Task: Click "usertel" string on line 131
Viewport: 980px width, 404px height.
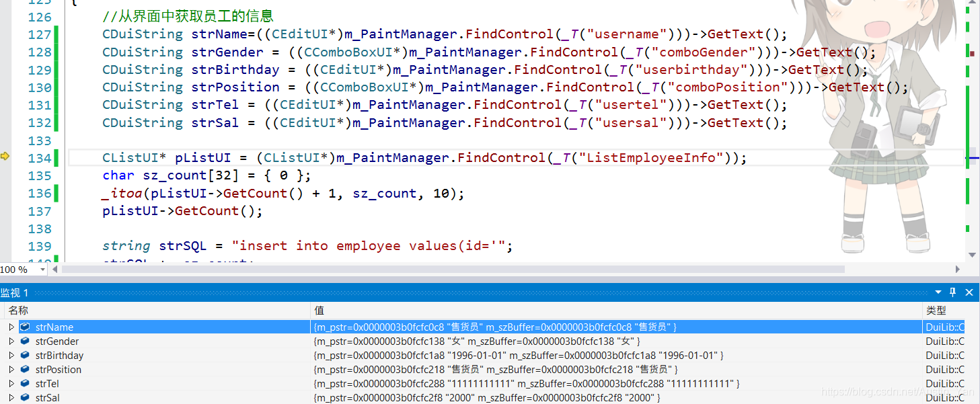Action: 631,105
